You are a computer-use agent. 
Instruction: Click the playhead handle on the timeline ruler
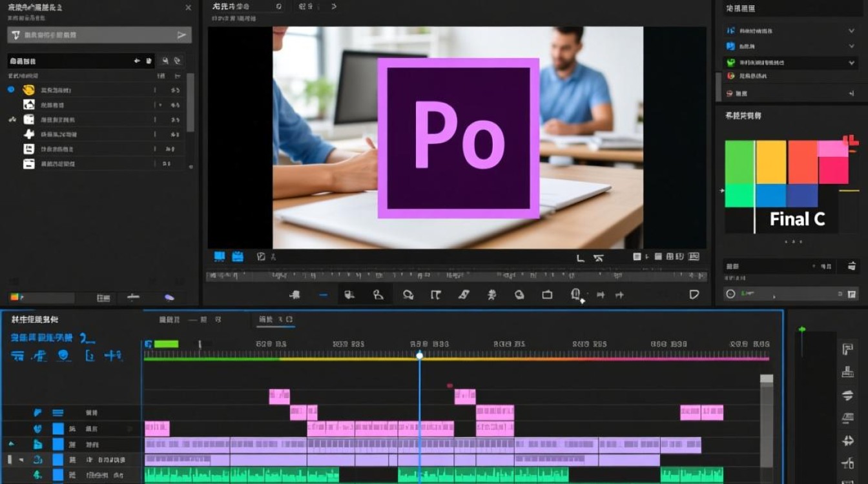pyautogui.click(x=420, y=356)
